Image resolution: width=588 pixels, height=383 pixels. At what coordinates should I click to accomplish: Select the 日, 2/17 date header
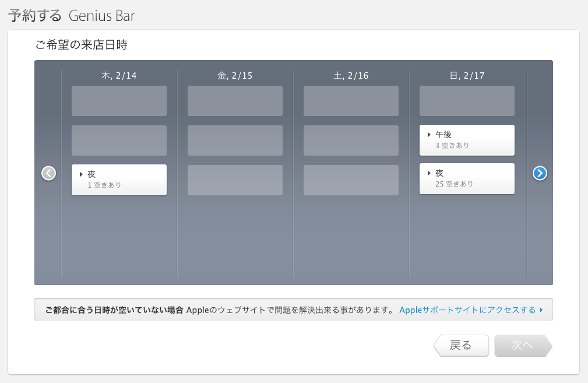467,76
